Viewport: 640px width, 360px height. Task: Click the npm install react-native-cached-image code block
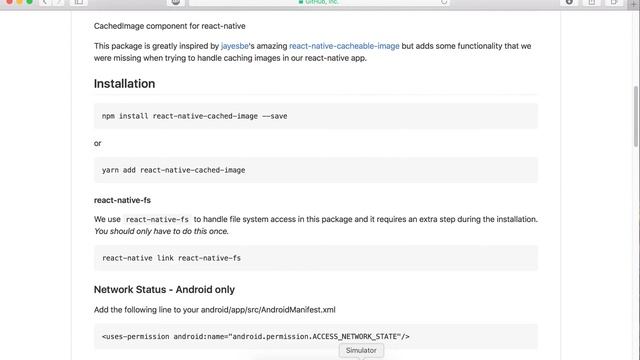point(316,116)
